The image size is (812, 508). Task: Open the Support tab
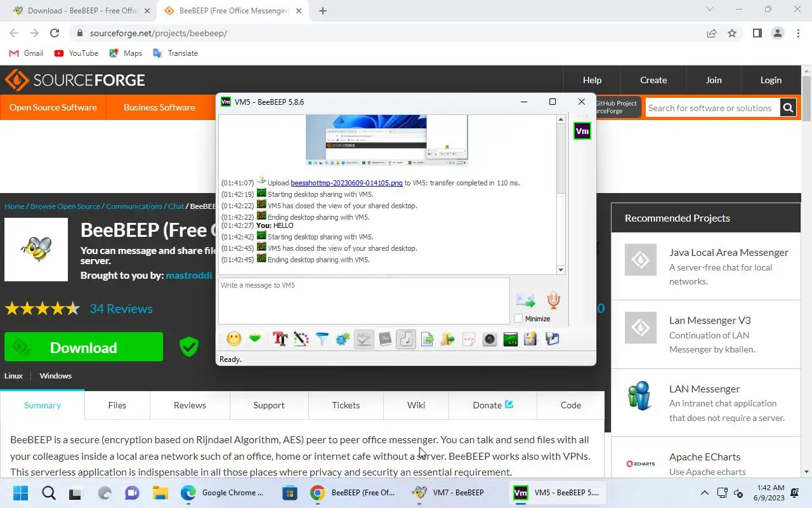pos(269,405)
